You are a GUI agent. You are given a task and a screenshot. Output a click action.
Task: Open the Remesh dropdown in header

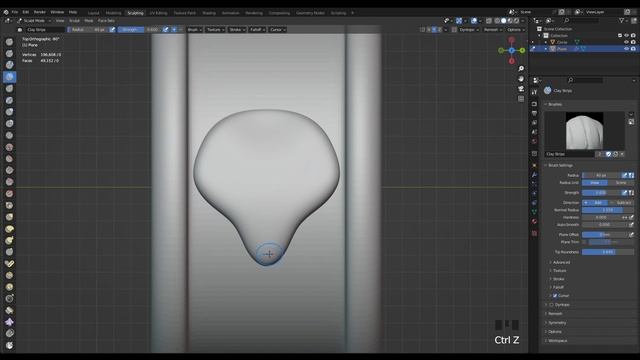pos(493,29)
